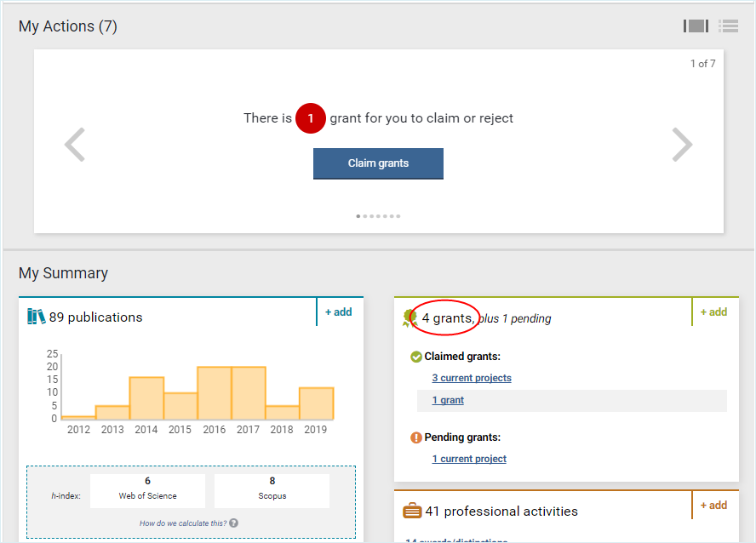756x543 pixels.
Task: Switch My Actions to carousel view
Action: [696, 26]
